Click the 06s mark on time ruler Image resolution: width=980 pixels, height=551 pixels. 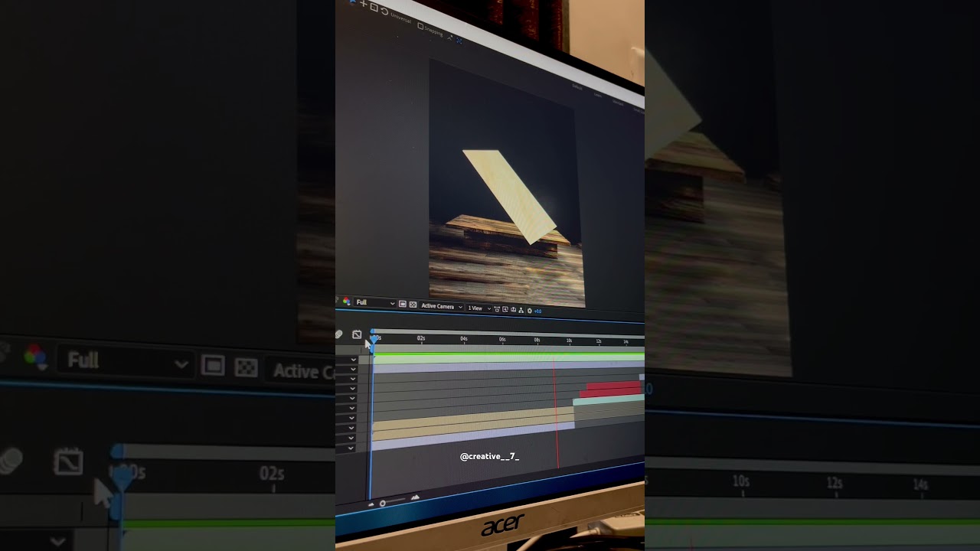click(502, 339)
